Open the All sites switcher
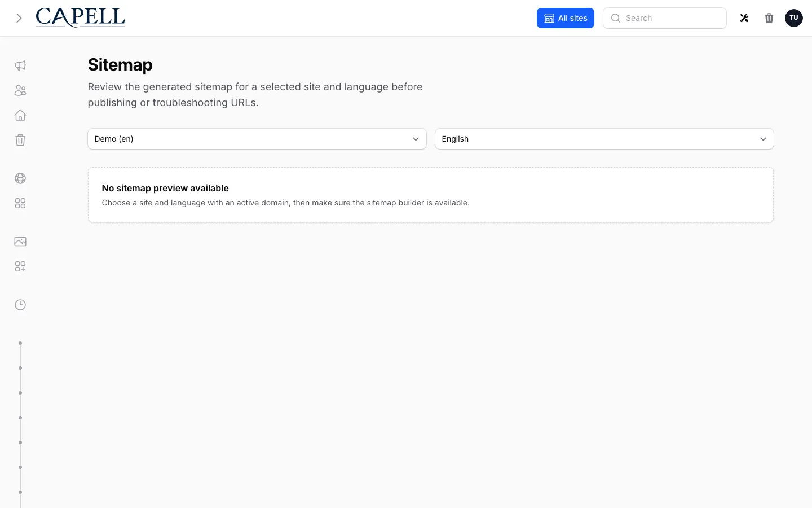812x508 pixels. click(x=565, y=18)
